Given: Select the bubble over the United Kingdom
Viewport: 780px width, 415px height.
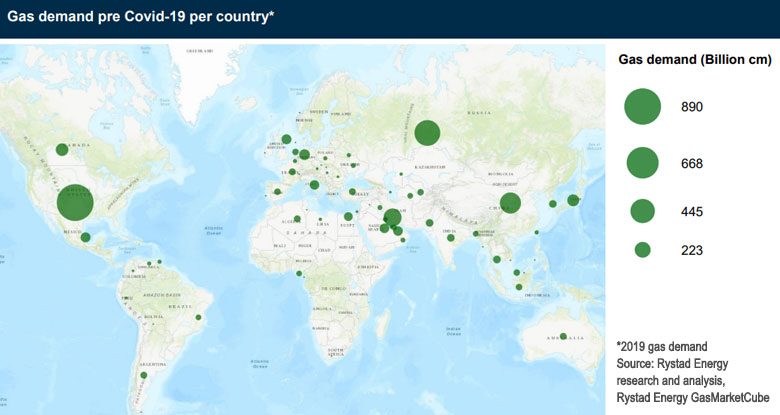Looking at the screenshot, I should [x=286, y=139].
